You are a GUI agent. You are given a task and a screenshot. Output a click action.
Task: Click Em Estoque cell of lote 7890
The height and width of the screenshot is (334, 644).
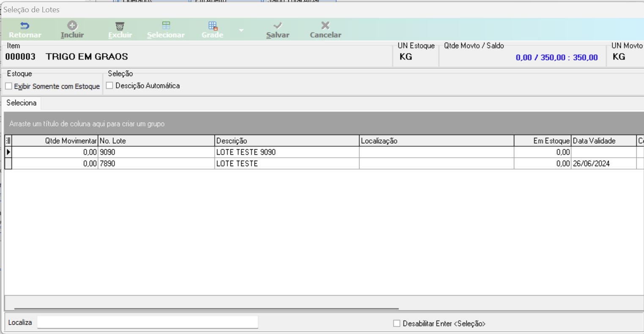pos(543,164)
